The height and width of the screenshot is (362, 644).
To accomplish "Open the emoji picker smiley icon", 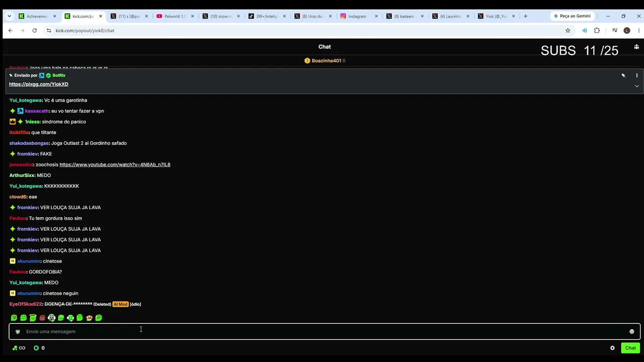I will (x=631, y=331).
